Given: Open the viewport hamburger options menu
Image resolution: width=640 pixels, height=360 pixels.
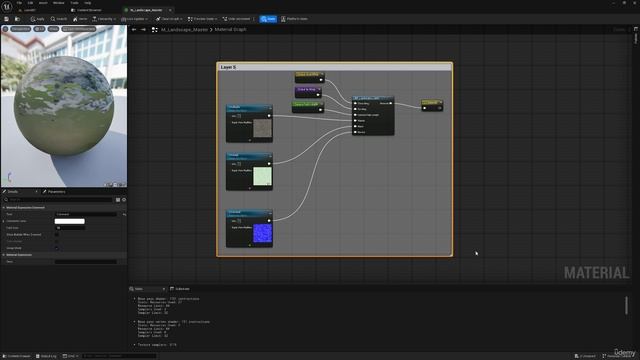Looking at the screenshot, I should 5,29.
